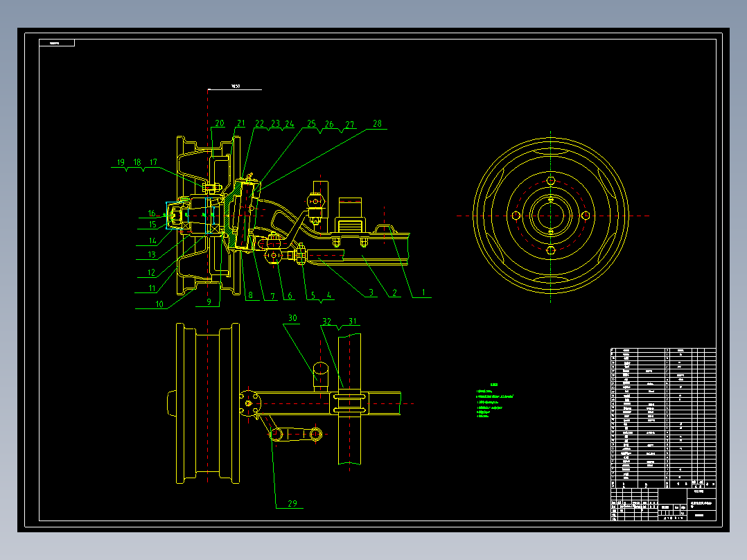Select the vertical tube in the bottom plan view

(x=350, y=399)
